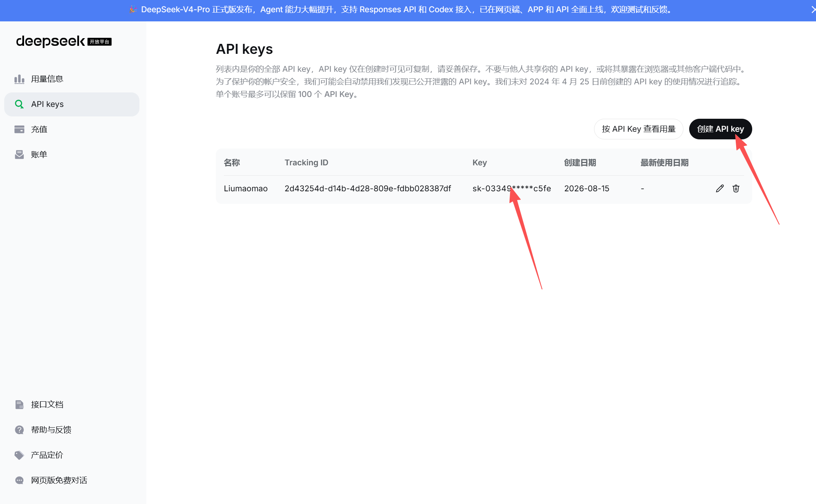816x504 pixels.
Task: Click 按 API Key 查看用量 button
Action: pos(638,129)
